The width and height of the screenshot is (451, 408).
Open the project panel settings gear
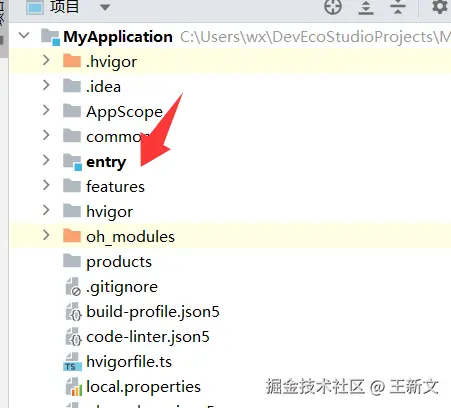click(x=440, y=6)
